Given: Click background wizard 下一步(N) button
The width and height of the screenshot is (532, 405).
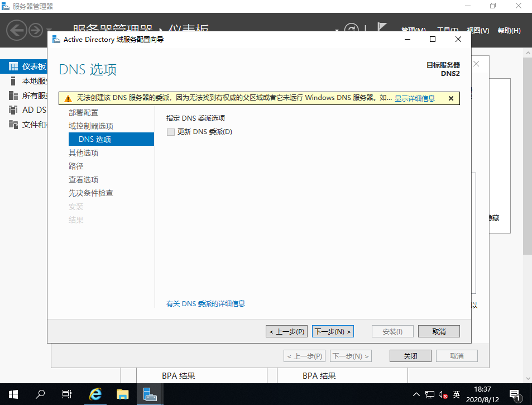Looking at the screenshot, I should click(x=351, y=356).
